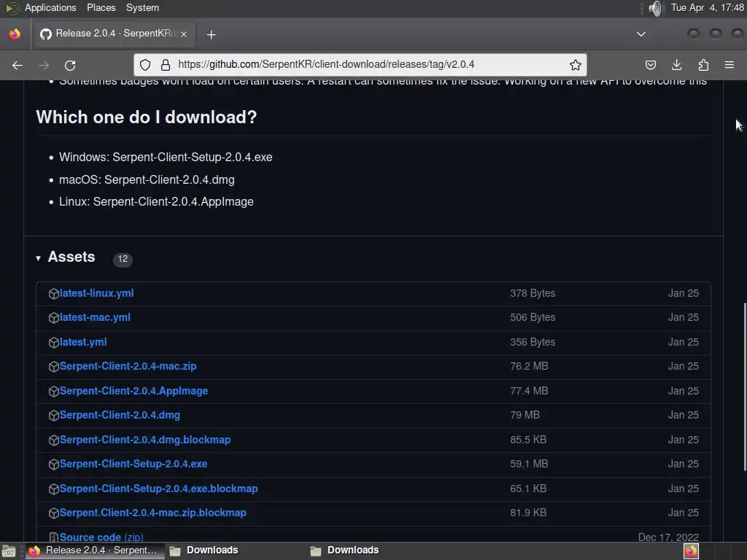Show site security padlock info

(166, 65)
